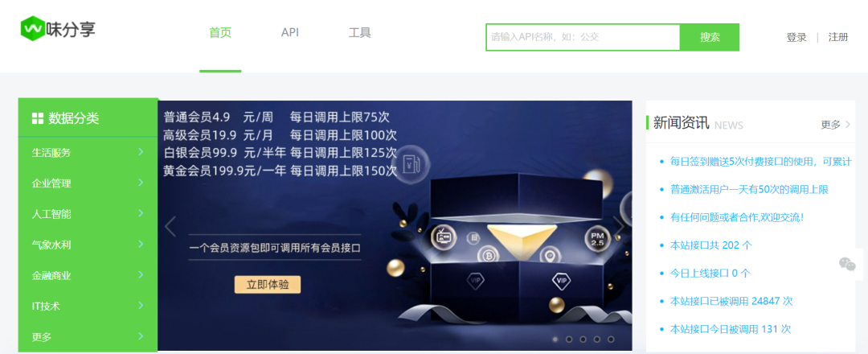Expand the 生活服务 category

click(88, 152)
